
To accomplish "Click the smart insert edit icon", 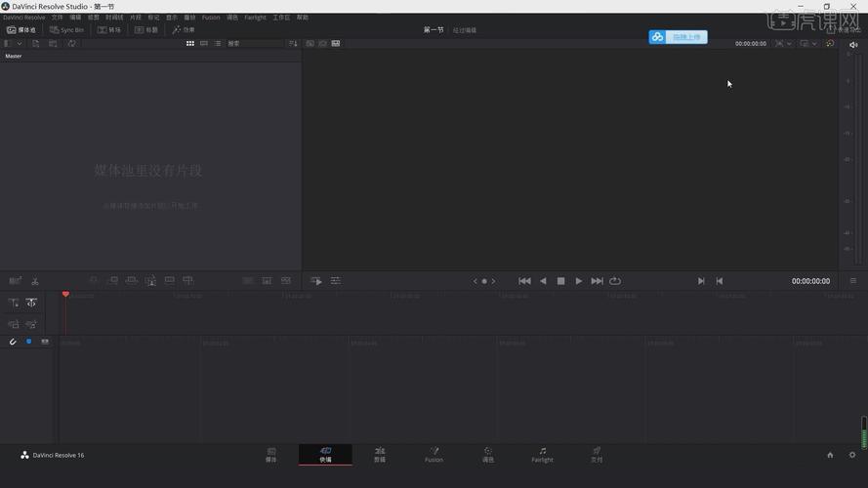I will click(94, 281).
